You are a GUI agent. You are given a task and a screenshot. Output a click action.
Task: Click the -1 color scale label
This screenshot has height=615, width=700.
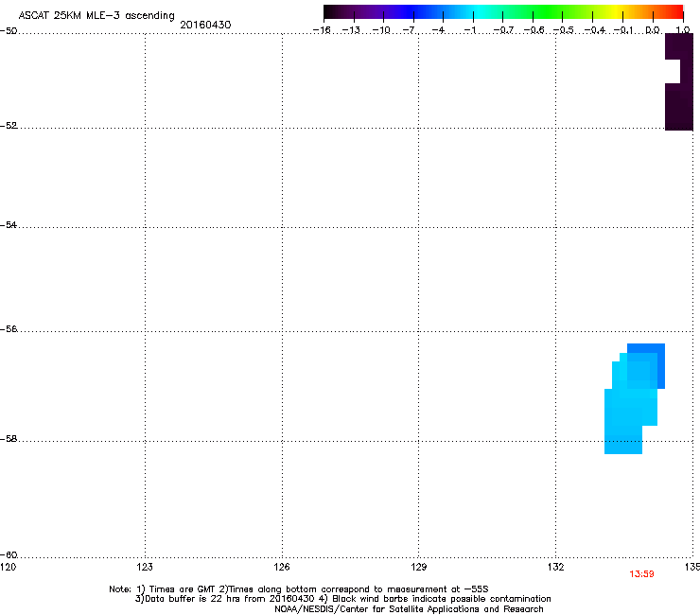click(x=469, y=30)
